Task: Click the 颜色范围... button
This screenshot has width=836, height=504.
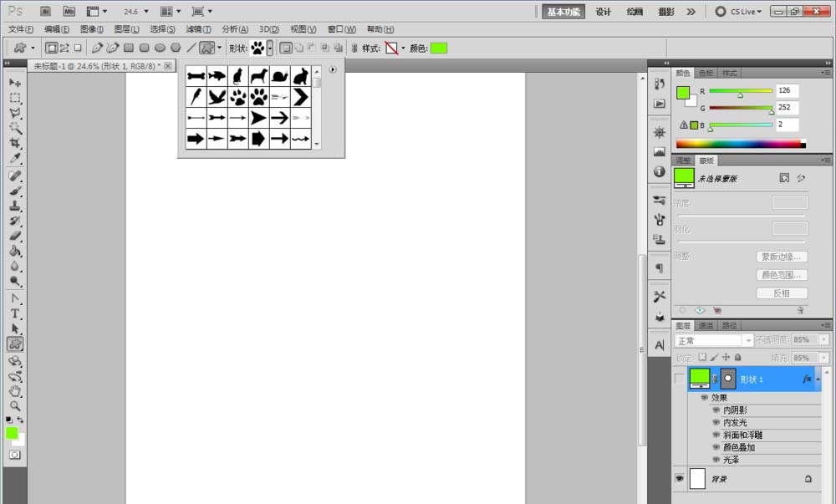Action: [x=782, y=275]
